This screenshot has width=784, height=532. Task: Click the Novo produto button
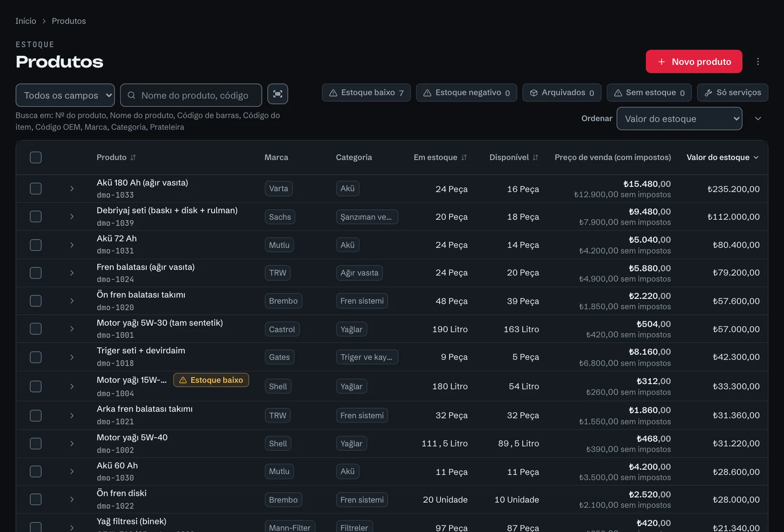click(694, 61)
